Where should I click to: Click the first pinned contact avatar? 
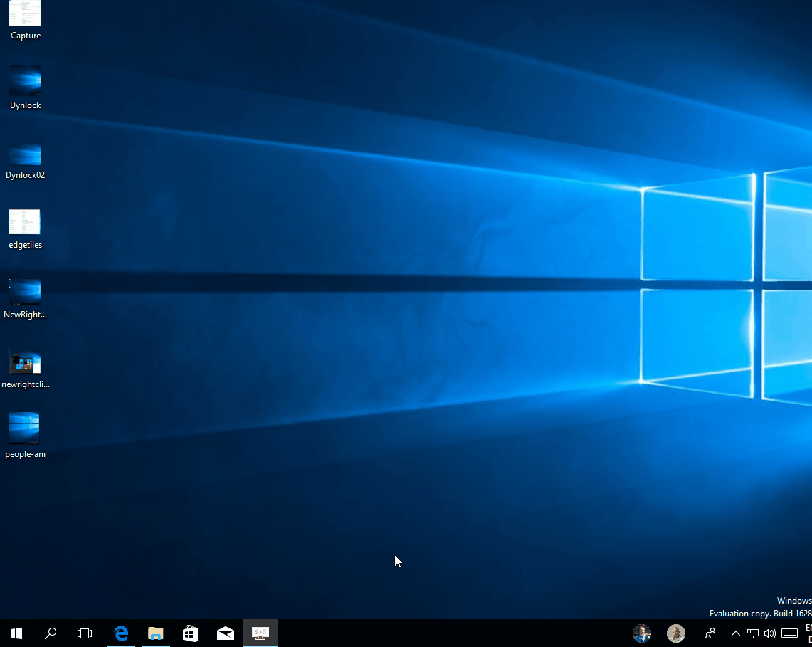tap(641, 633)
